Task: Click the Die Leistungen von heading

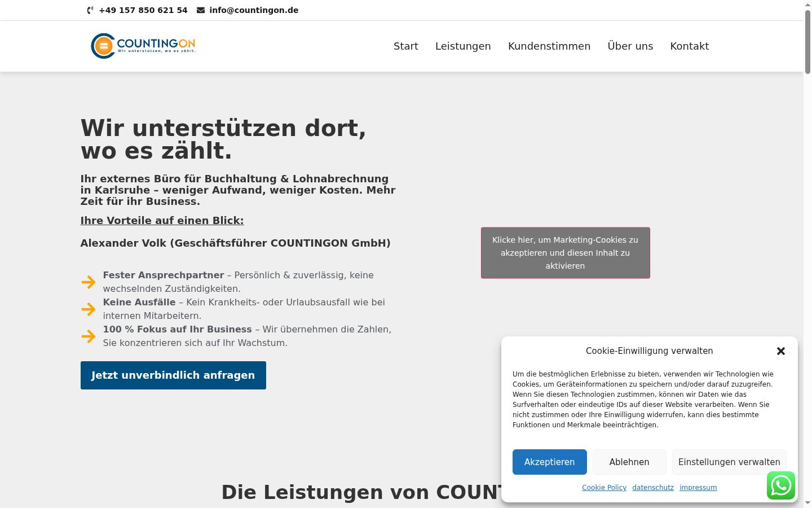Action: pos(361,492)
